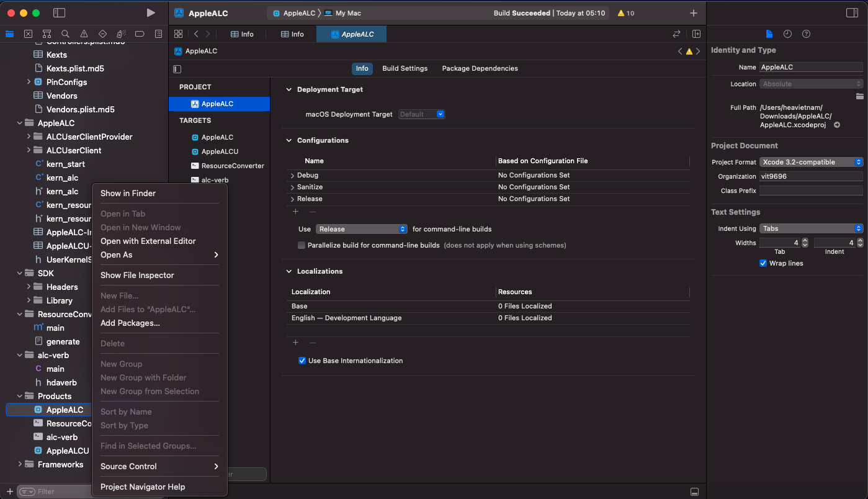The width and height of the screenshot is (868, 499).
Task: Switch to the Package Dependencies tab
Action: pos(480,68)
